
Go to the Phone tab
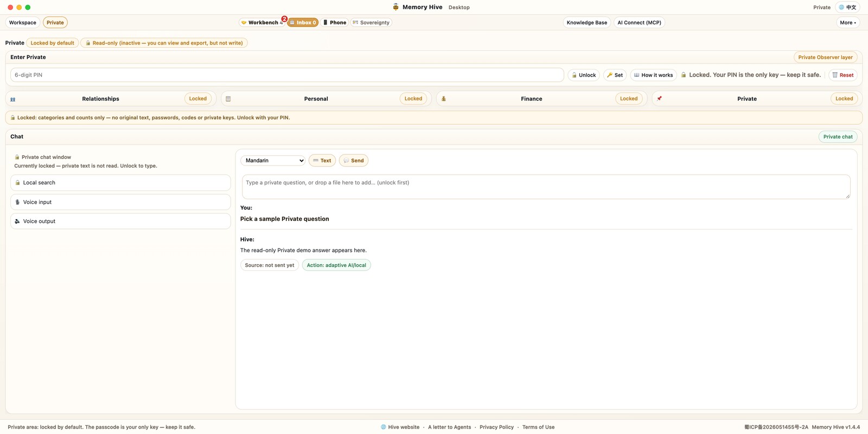335,23
